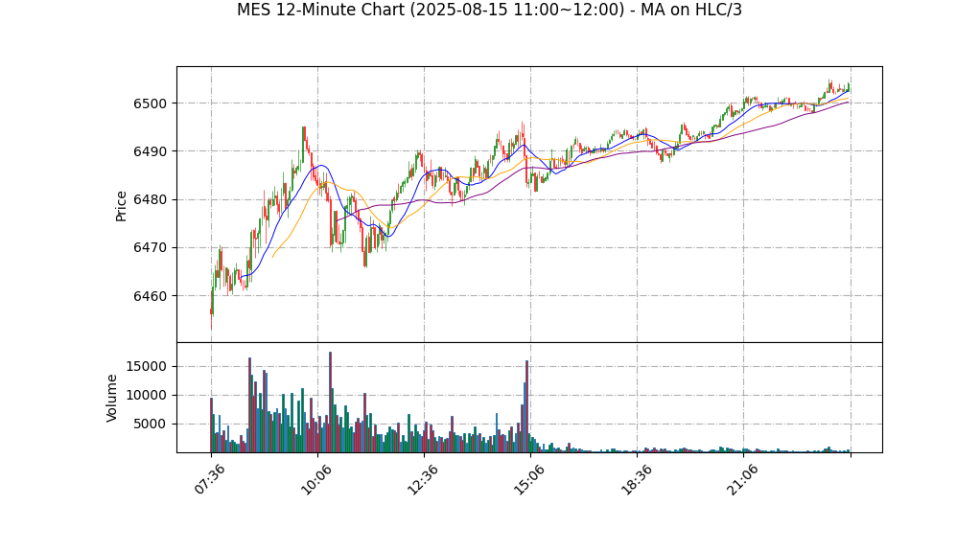Screen dimensions: 980x551
Task: Click the 18:36 time axis label
Action: [x=637, y=479]
